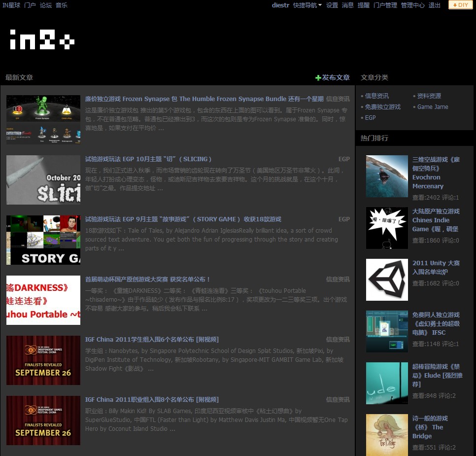Screen dimensions: 476x456
Task: Open the IN星球 nav item
Action: (x=11, y=5)
